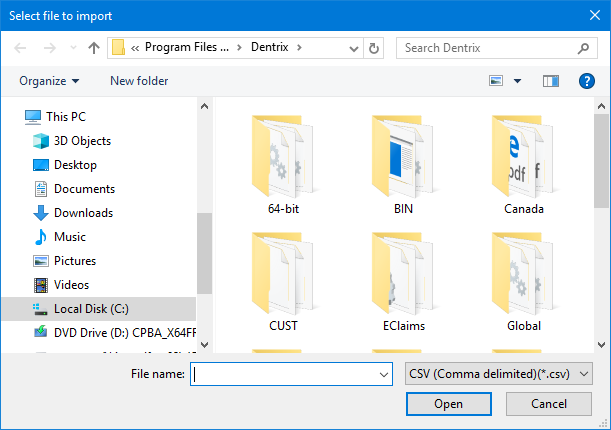
Task: Click the Refresh button in address bar
Action: point(374,48)
